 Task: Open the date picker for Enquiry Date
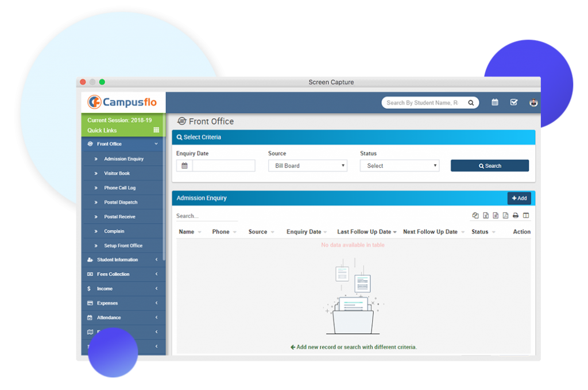pyautogui.click(x=183, y=165)
